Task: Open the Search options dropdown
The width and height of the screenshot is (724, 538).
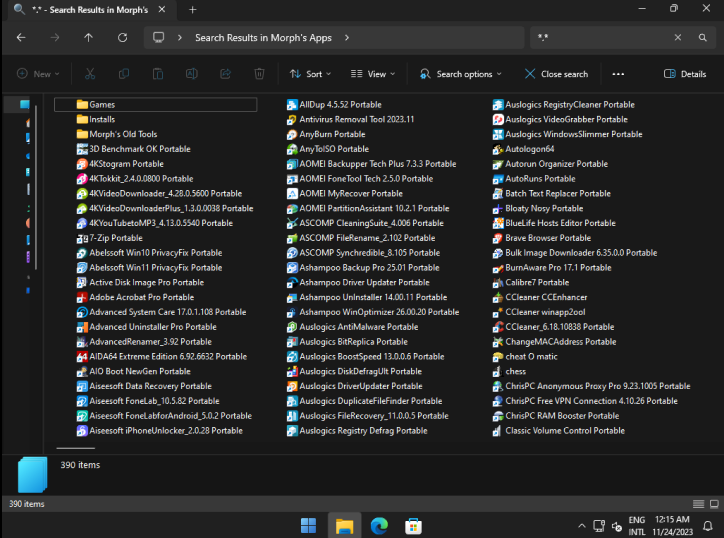Action: [x=460, y=74]
